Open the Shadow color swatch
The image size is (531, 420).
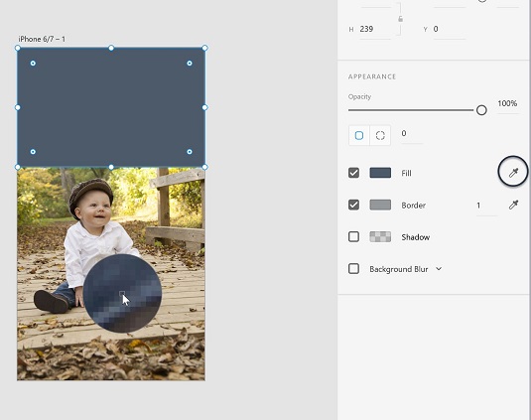[380, 236]
